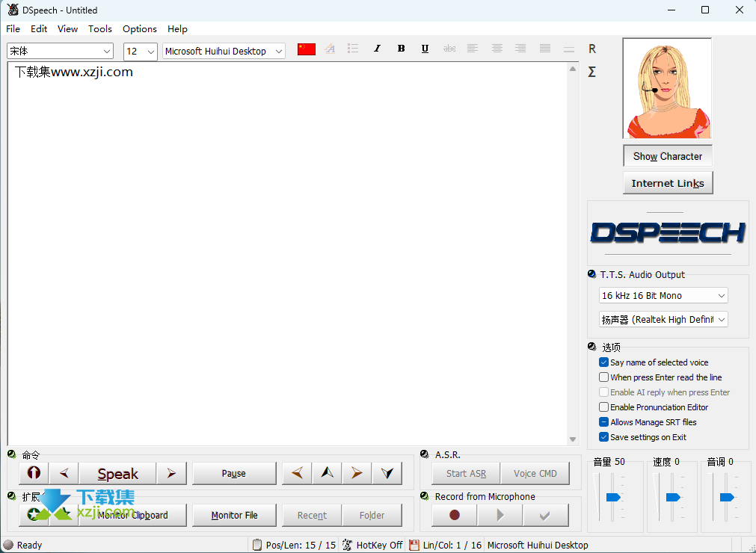This screenshot has height=553, width=756.
Task: Open the Options menu
Action: 140,29
